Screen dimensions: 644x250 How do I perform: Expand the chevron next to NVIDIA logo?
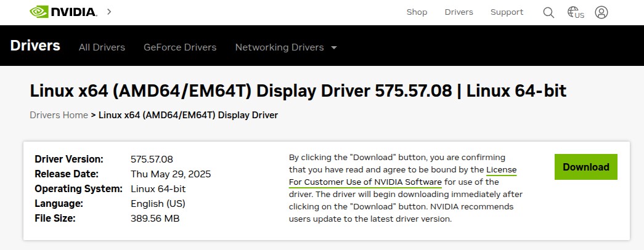tap(109, 12)
